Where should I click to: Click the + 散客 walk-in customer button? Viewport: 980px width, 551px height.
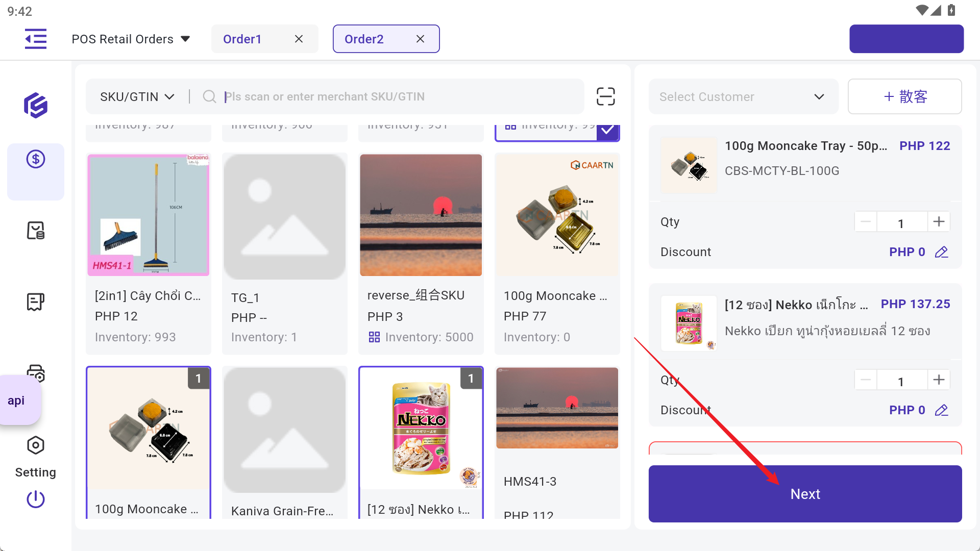point(905,96)
